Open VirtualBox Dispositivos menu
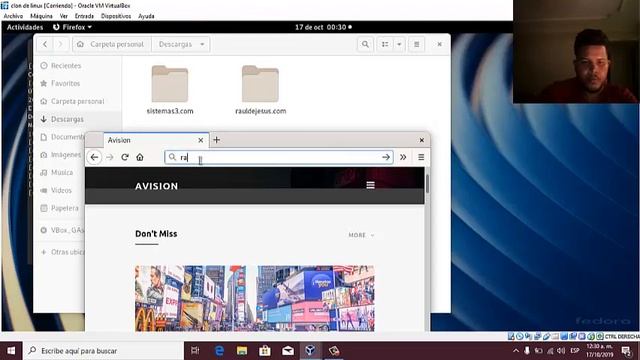Image resolution: width=640 pixels, height=360 pixels. pyautogui.click(x=116, y=16)
